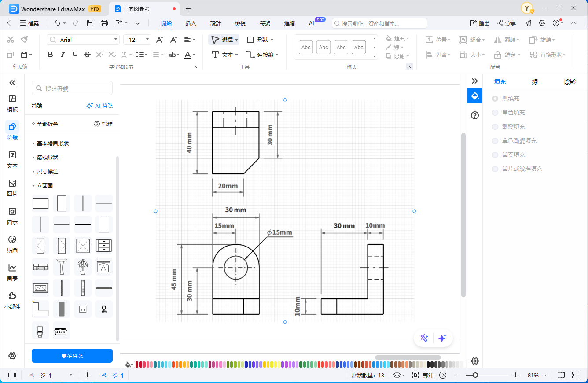Click the save icon in toolbar

coord(90,23)
